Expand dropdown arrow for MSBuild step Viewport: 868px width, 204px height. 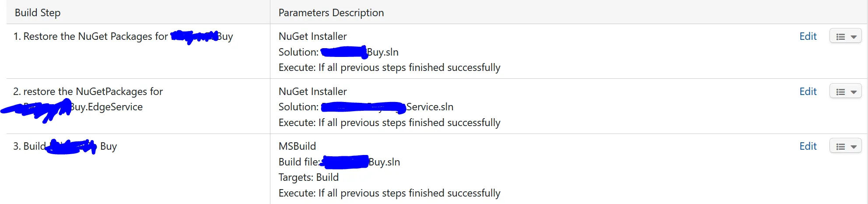pyautogui.click(x=854, y=147)
